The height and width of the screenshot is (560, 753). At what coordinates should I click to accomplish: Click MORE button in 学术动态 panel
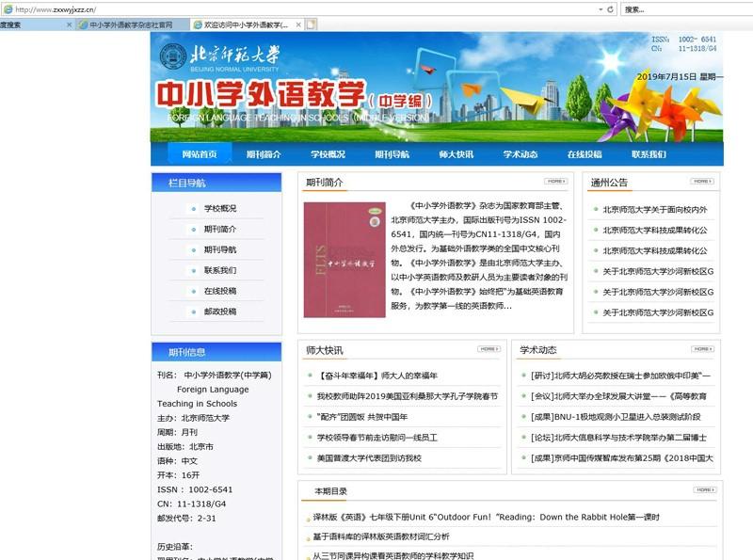pos(702,348)
